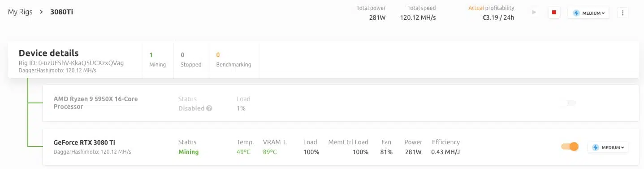The height and width of the screenshot is (169, 644).
Task: Open the RTX 3080 Ti MEDIUM power dropdown
Action: coord(608,147)
